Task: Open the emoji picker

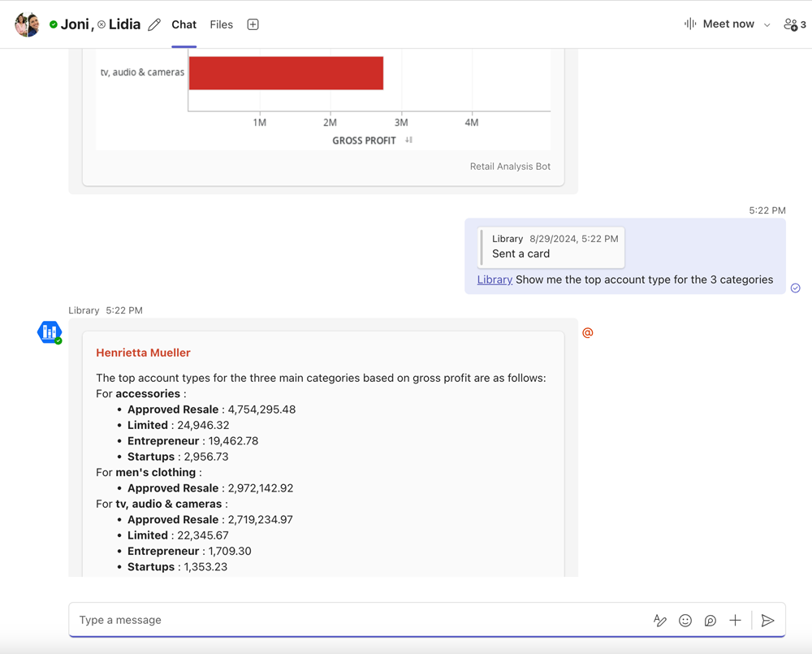Action: click(685, 621)
